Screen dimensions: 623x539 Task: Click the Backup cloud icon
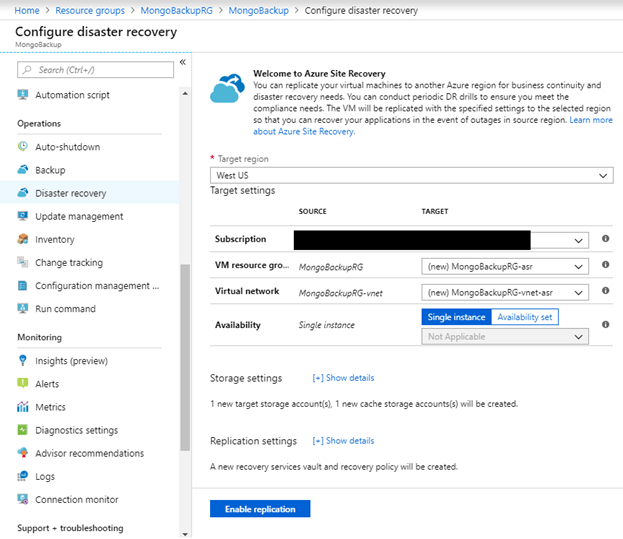23,170
